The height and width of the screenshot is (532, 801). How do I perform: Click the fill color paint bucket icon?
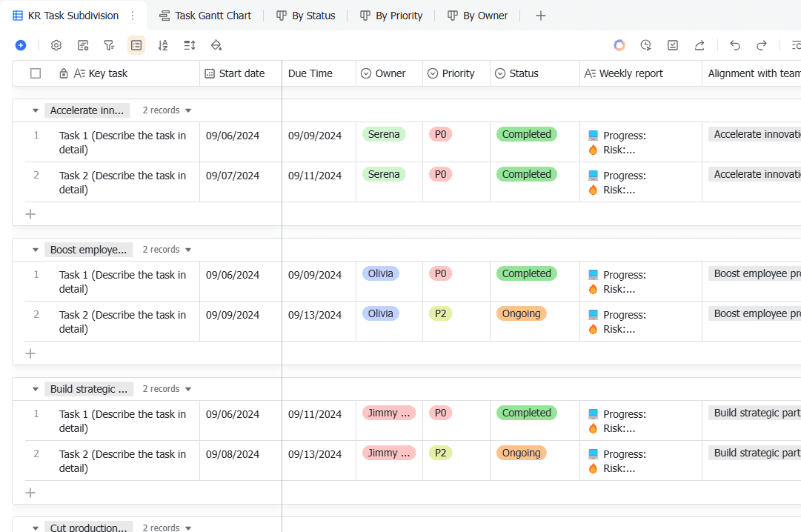pos(216,45)
